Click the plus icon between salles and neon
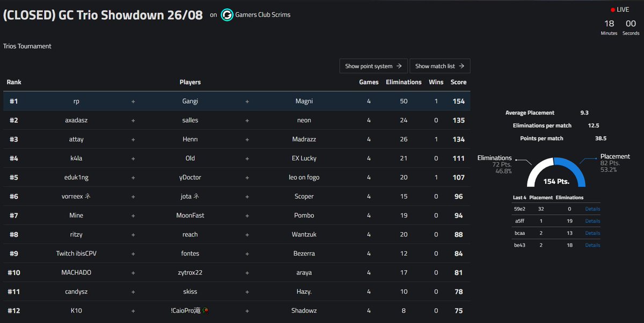 pos(246,120)
